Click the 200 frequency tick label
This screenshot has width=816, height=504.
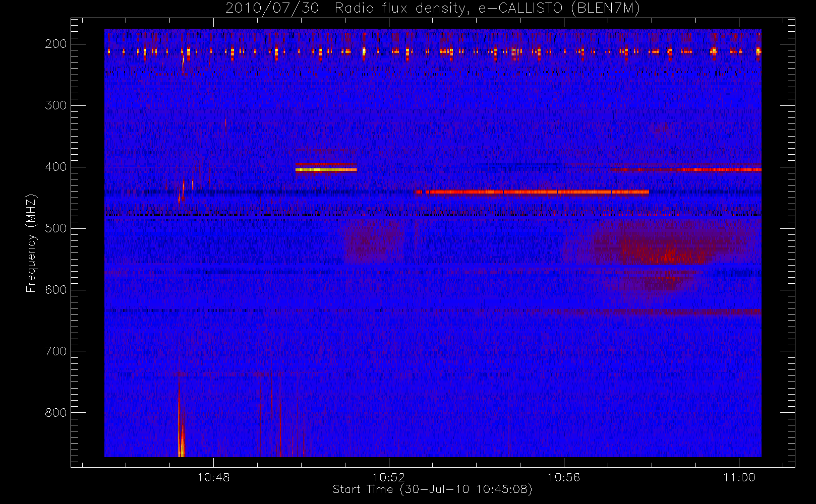[x=56, y=44]
